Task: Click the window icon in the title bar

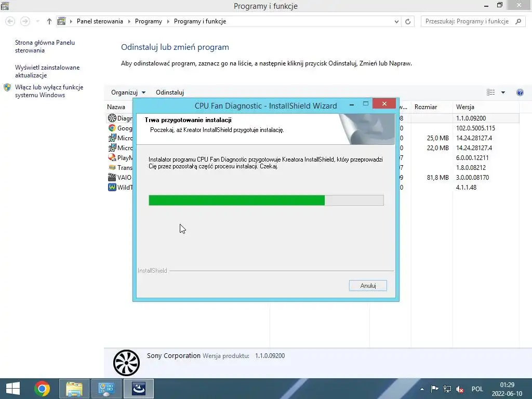Action: (5, 5)
